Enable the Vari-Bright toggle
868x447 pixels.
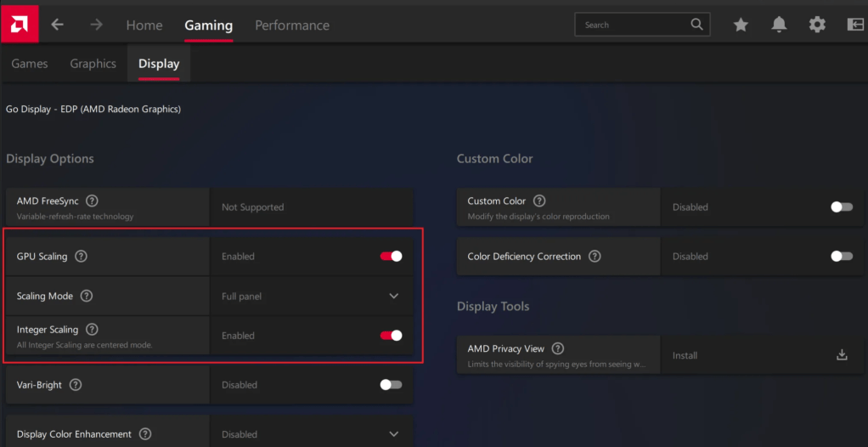[x=391, y=385]
